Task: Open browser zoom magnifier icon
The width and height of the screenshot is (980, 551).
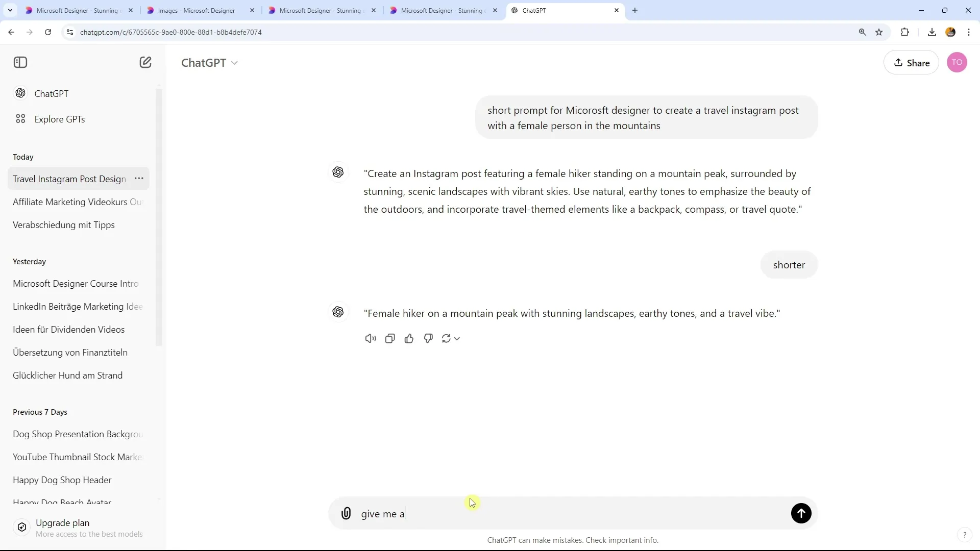Action: click(x=863, y=32)
